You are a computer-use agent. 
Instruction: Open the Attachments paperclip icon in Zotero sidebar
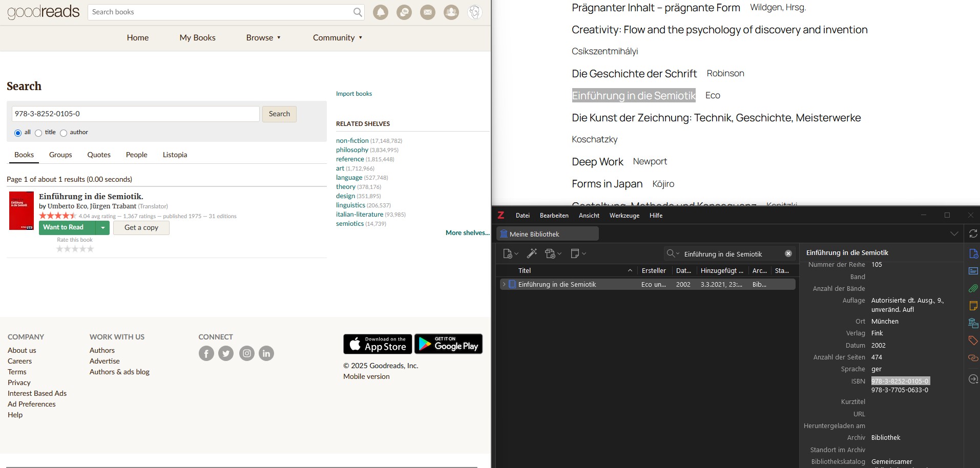973,288
